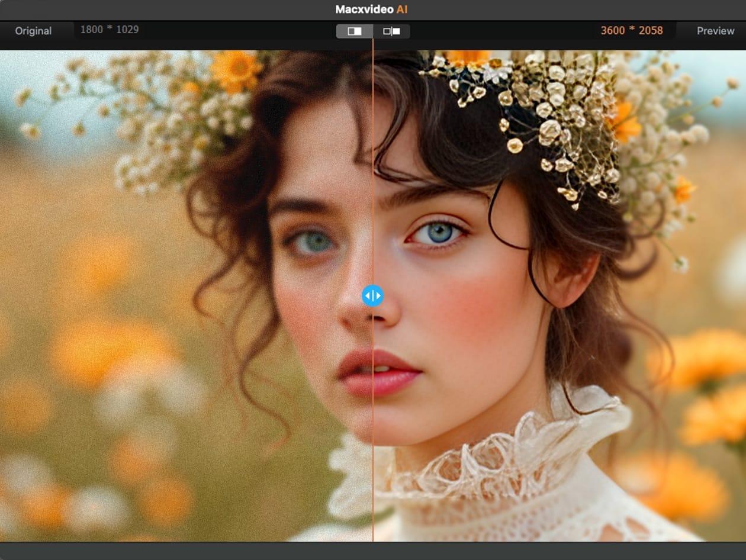This screenshot has height=560, width=746.
Task: Click the woman's eye in the original half
Action: [x=314, y=241]
